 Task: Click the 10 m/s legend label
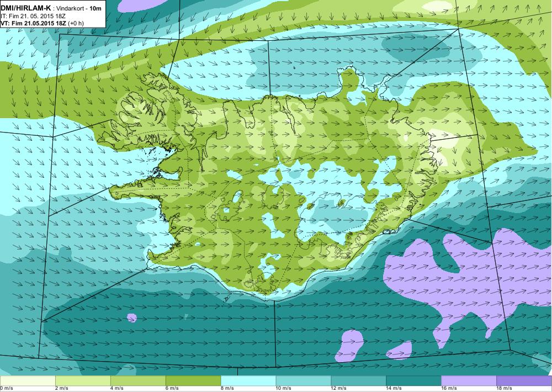tap(284, 389)
